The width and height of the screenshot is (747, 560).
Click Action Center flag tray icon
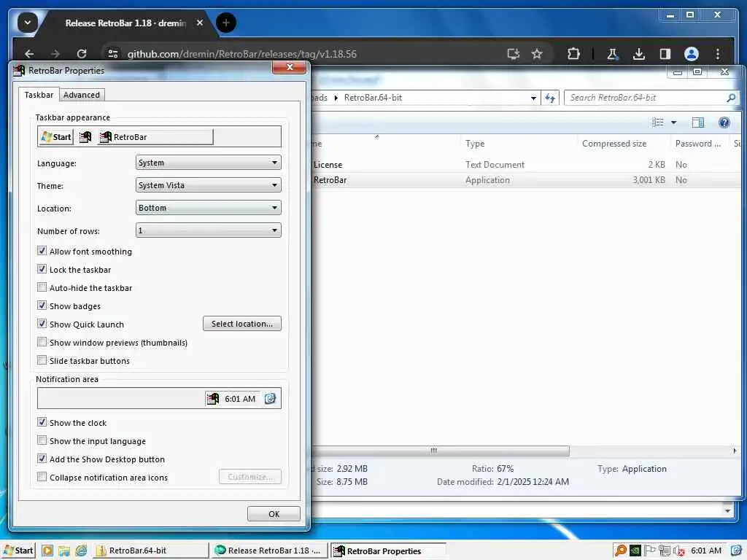649,551
